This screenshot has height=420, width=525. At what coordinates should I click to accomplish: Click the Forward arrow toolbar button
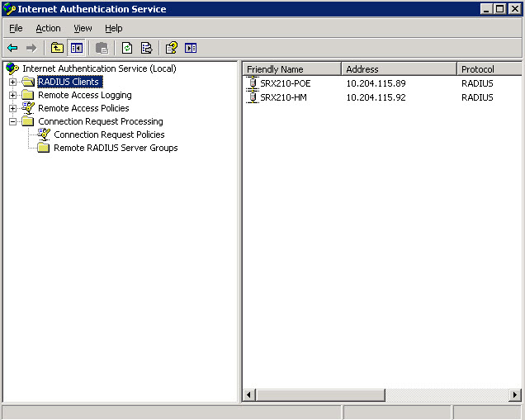coord(31,48)
